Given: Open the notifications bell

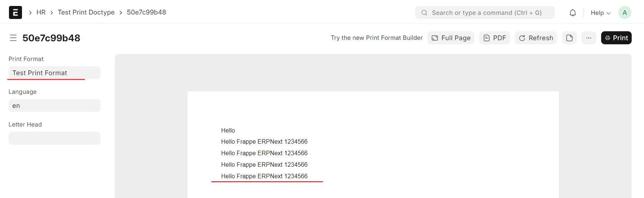Looking at the screenshot, I should click(x=572, y=13).
